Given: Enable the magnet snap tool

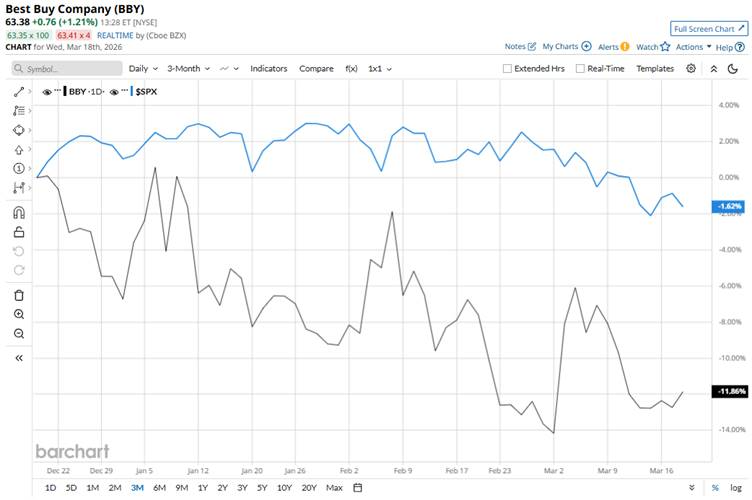Looking at the screenshot, I should click(x=19, y=212).
